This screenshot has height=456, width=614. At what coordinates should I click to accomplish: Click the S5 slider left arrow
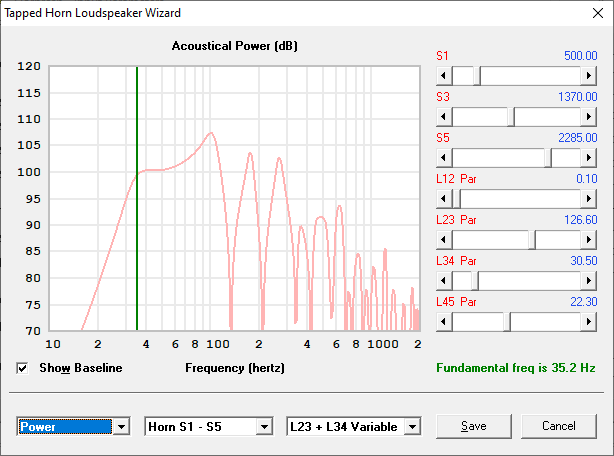(444, 158)
